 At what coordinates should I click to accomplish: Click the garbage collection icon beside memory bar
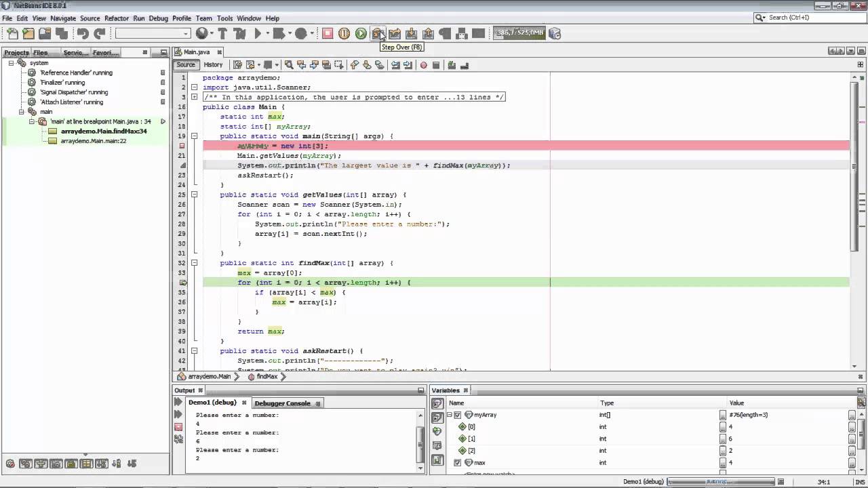pos(555,33)
